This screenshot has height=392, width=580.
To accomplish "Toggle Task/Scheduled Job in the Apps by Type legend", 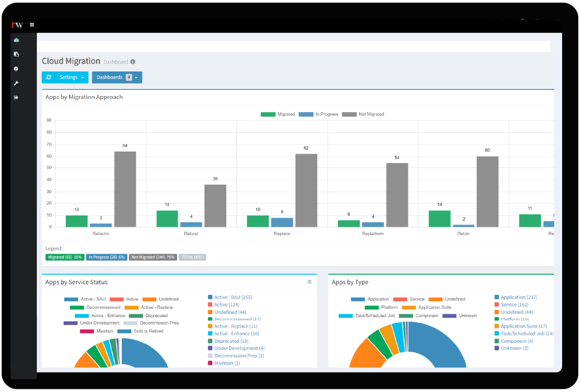I will coord(367,315).
